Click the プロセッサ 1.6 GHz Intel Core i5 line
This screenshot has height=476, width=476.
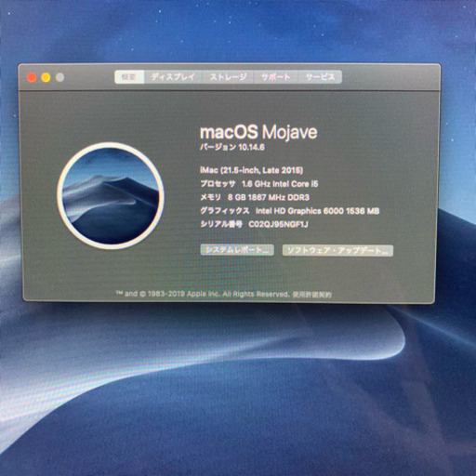click(x=259, y=184)
